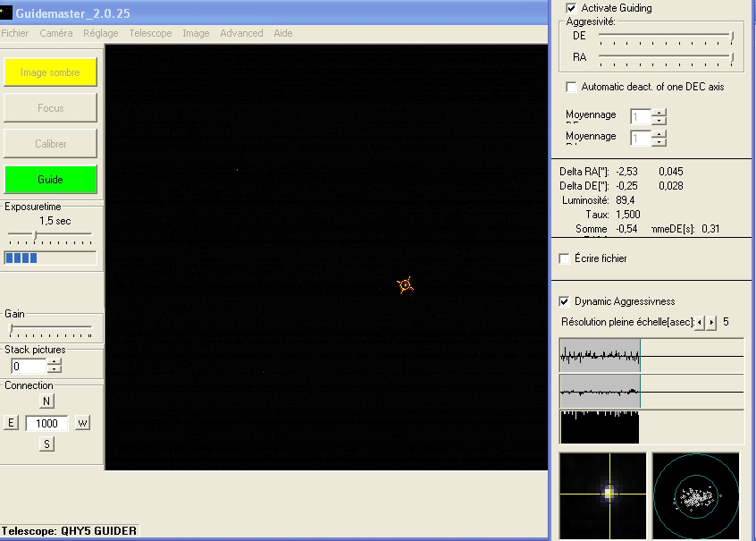Click the Calibrer button

point(50,143)
